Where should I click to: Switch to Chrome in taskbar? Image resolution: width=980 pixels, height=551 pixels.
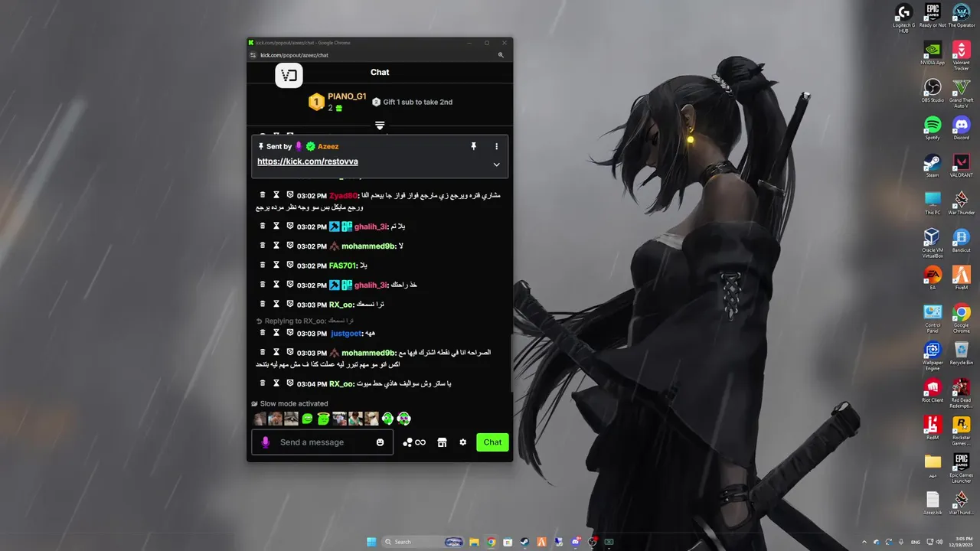pyautogui.click(x=491, y=542)
